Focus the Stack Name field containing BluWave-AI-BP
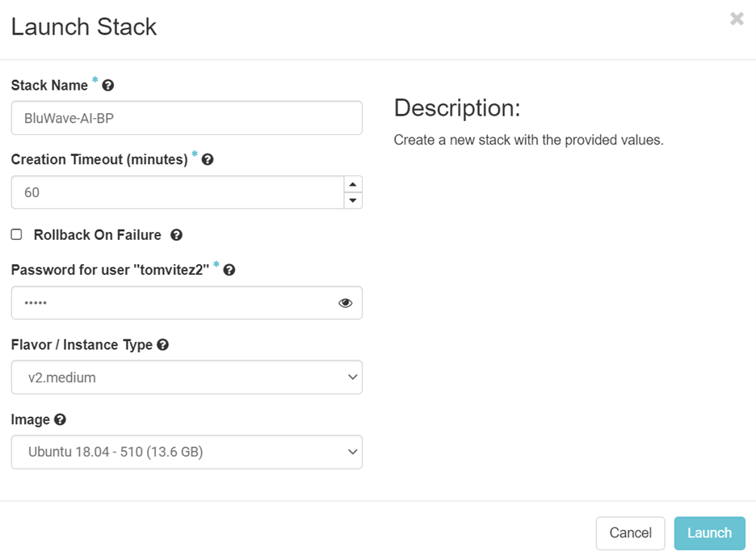Screen dimensions: 756x560 coord(187,118)
